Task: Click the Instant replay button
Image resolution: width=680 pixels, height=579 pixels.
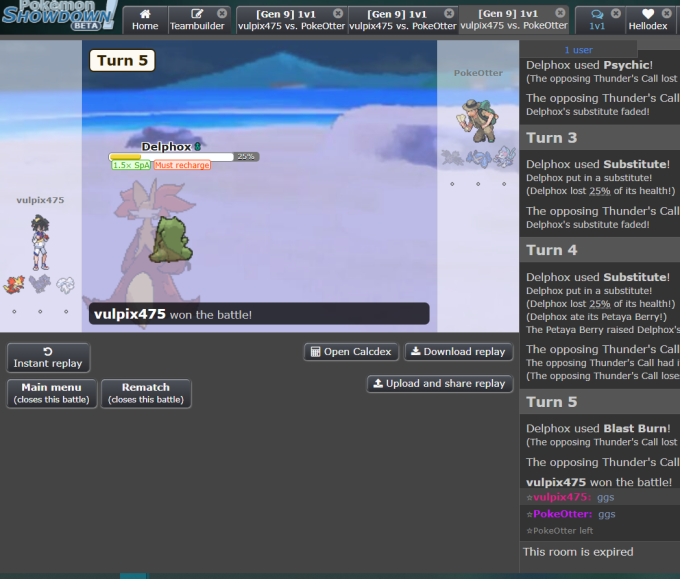Action: tap(48, 358)
